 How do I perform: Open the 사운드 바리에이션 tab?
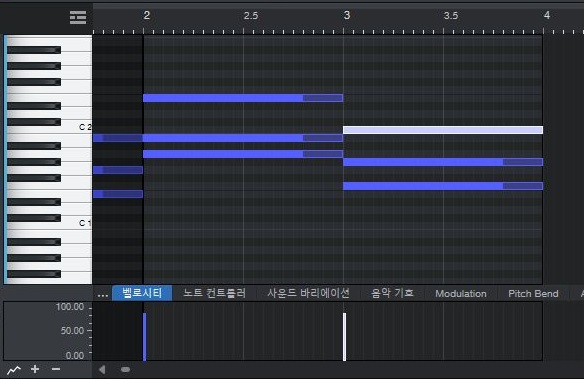coord(308,293)
